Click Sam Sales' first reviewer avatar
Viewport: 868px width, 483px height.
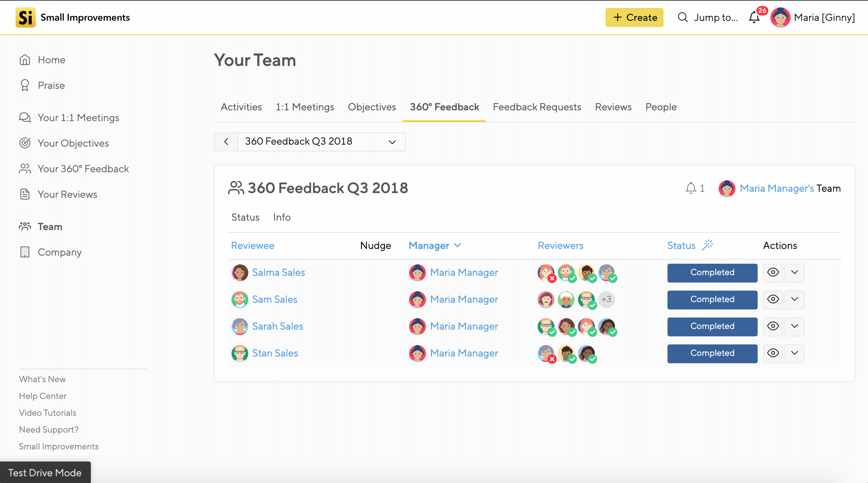(546, 299)
